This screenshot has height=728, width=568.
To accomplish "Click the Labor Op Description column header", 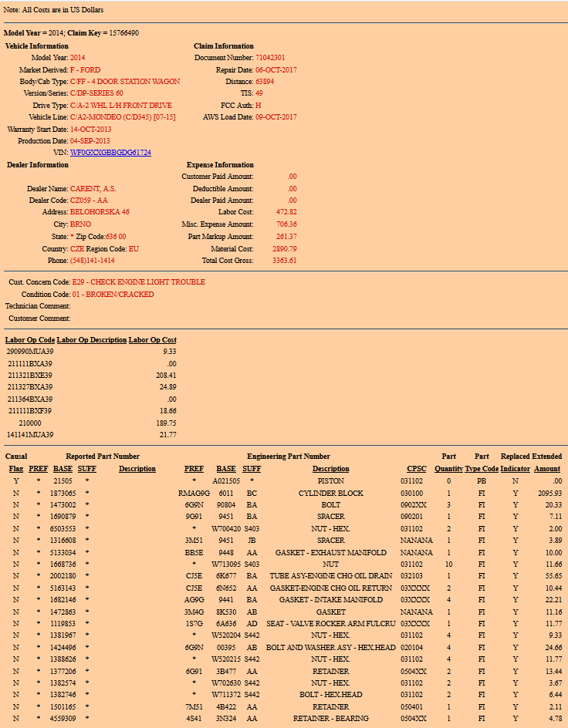I will (x=91, y=339).
